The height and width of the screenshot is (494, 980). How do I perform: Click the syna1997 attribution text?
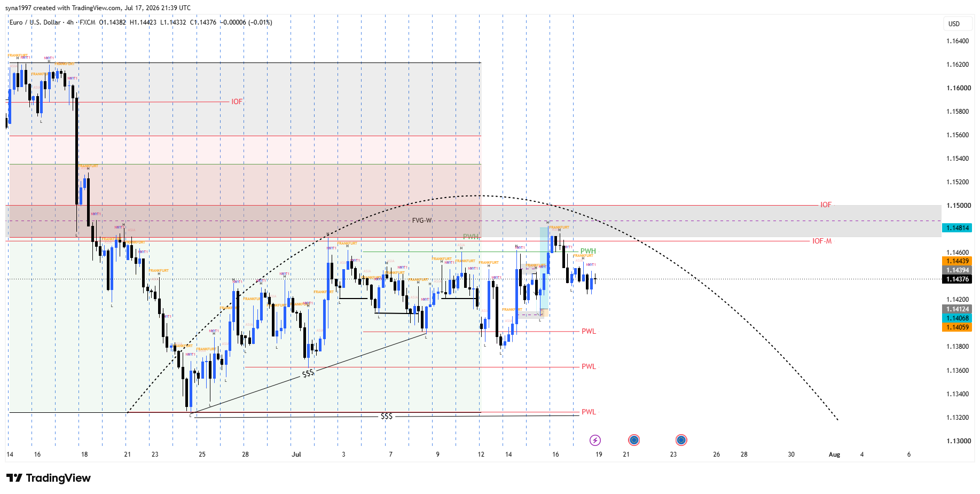[18, 8]
